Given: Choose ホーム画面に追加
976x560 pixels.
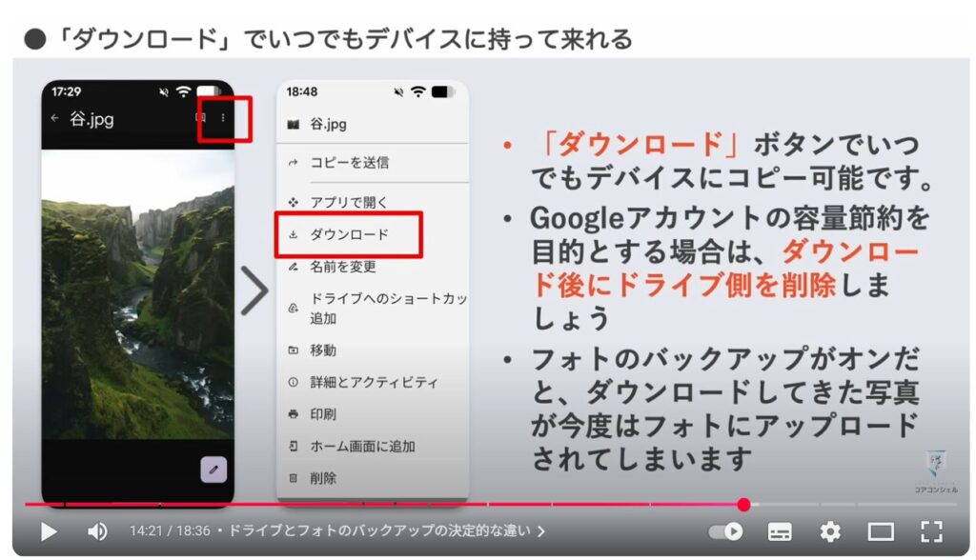Looking at the screenshot, I should (x=362, y=446).
